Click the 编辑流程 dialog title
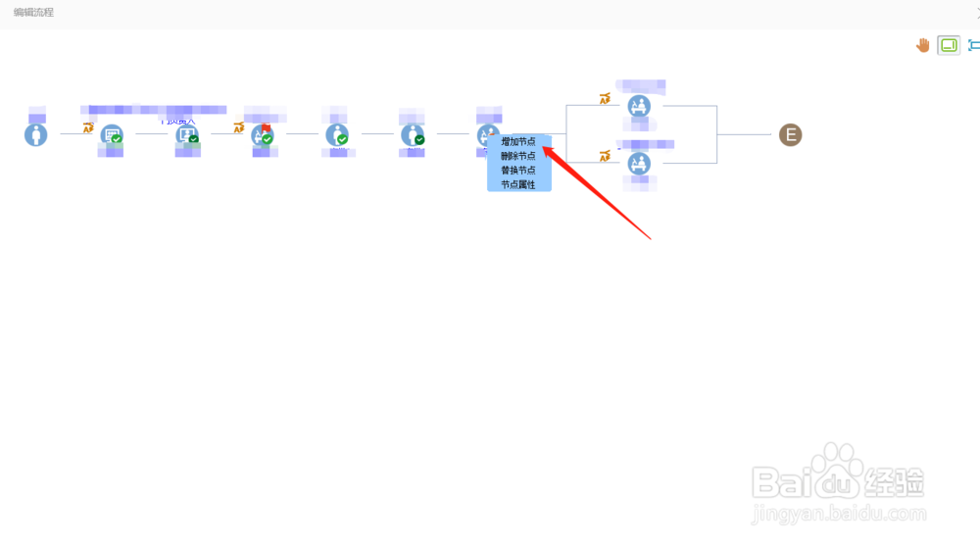Viewport: 980px width, 547px height. pos(33,12)
